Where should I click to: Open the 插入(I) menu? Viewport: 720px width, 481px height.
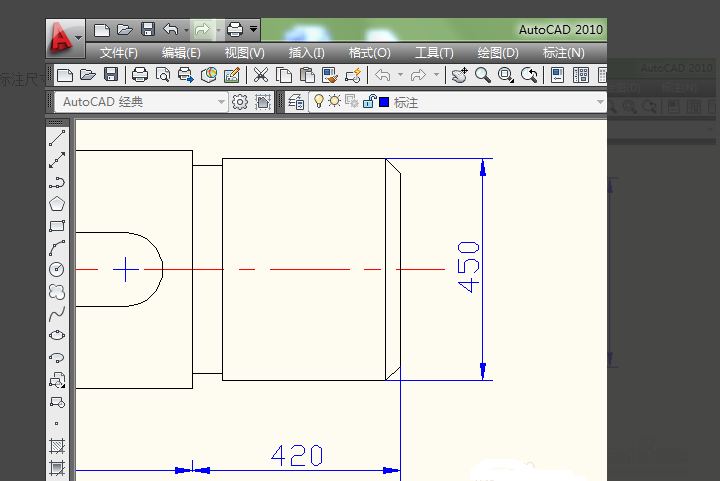pyautogui.click(x=306, y=53)
